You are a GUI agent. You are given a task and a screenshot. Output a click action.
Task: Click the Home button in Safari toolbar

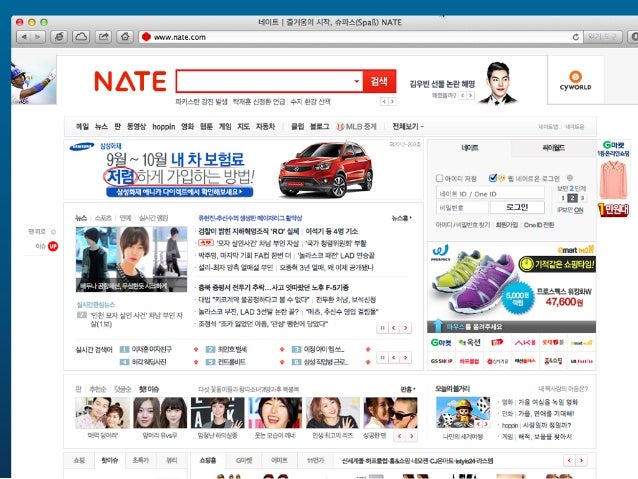coord(125,37)
